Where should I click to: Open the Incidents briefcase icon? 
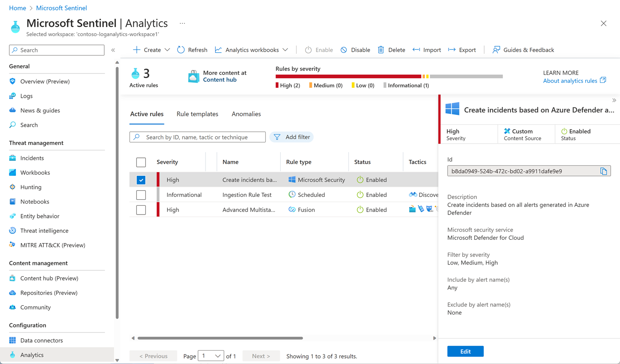13,158
